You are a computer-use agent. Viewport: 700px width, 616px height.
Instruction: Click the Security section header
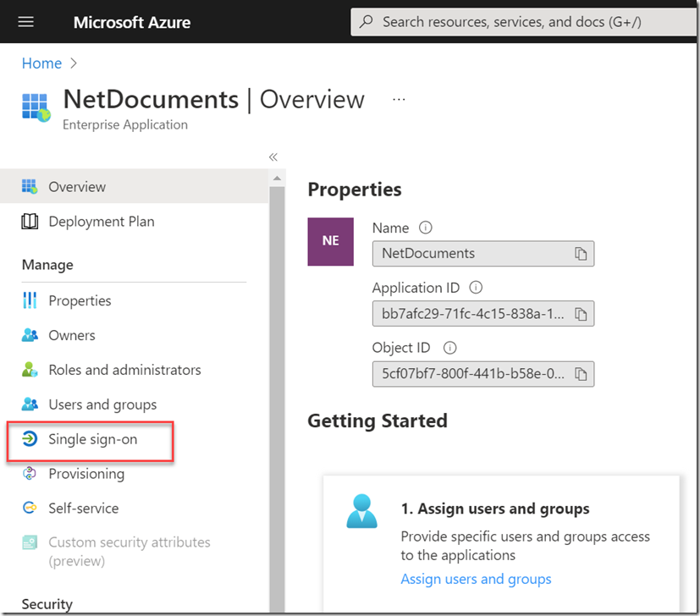click(x=47, y=603)
